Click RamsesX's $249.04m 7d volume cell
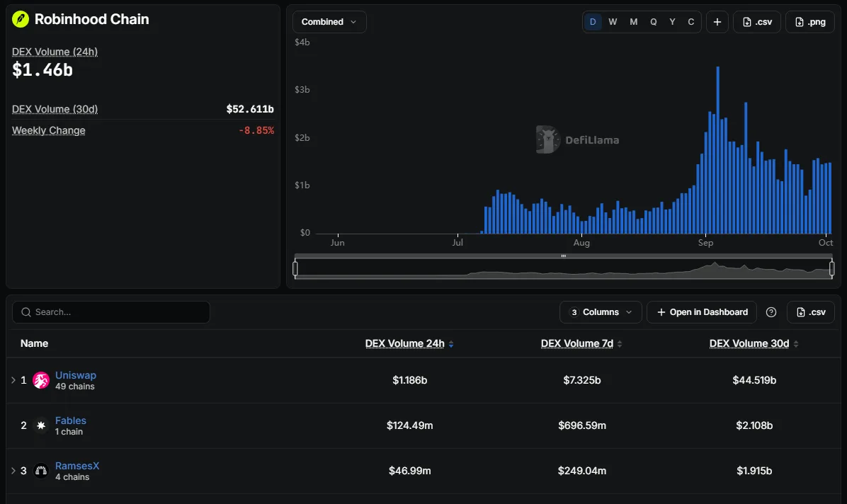This screenshot has height=504, width=847. [582, 471]
